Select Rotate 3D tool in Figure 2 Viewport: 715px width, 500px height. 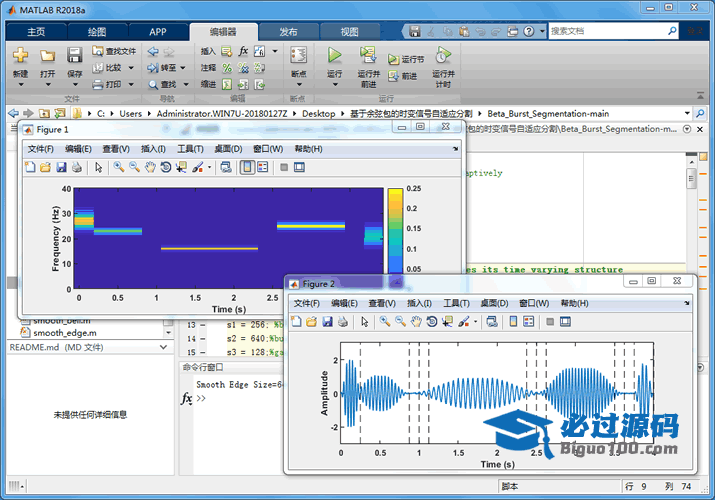[431, 321]
